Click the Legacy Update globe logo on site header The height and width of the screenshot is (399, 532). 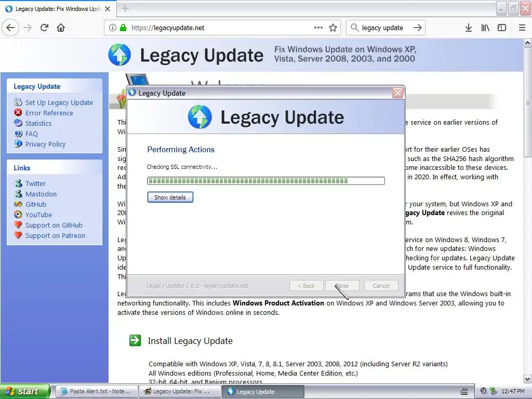pyautogui.click(x=119, y=55)
